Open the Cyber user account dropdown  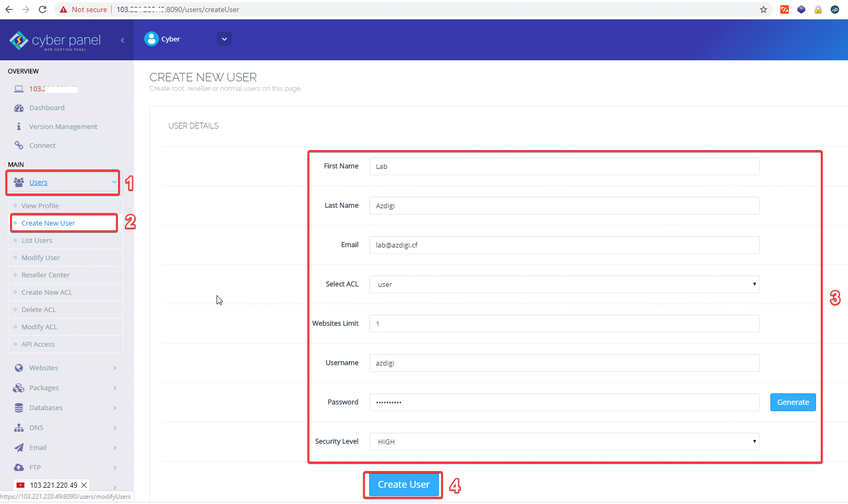pos(224,39)
